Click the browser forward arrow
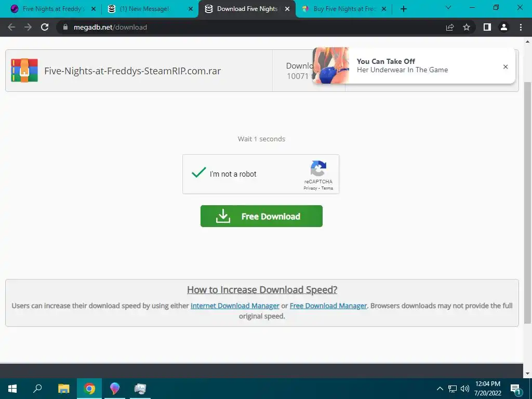The width and height of the screenshot is (532, 399). [x=28, y=27]
